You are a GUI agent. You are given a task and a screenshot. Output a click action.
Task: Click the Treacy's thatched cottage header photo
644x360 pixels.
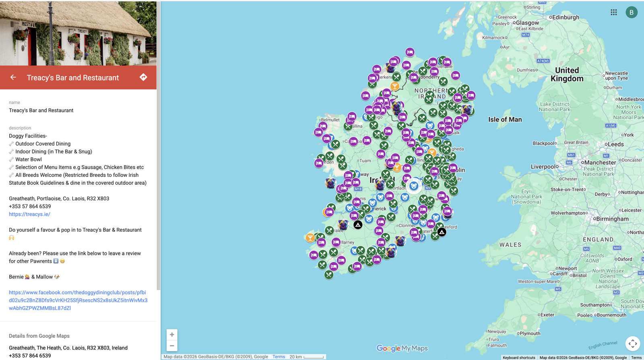[x=78, y=33]
